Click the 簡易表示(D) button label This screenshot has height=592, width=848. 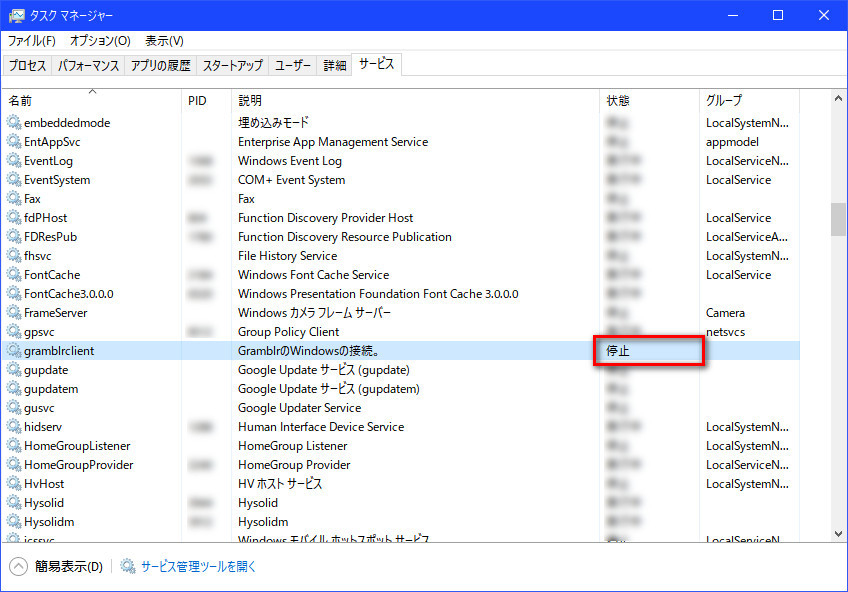[x=68, y=566]
